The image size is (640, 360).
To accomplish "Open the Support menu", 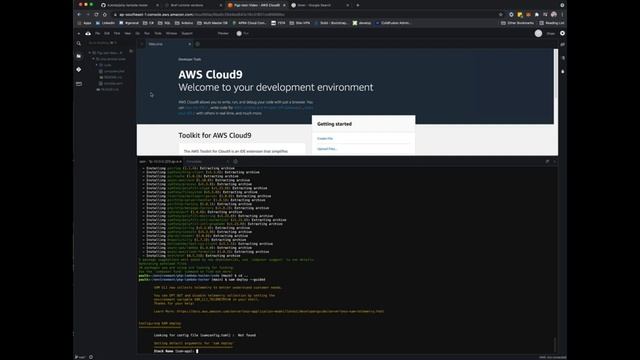I will 187,33.
